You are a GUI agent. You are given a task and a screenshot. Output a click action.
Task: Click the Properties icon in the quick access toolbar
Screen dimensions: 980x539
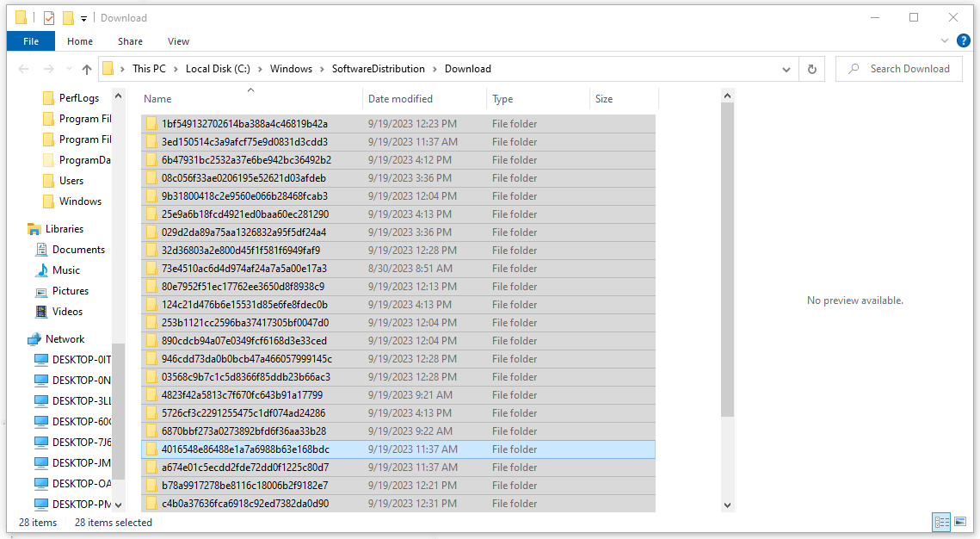click(47, 17)
